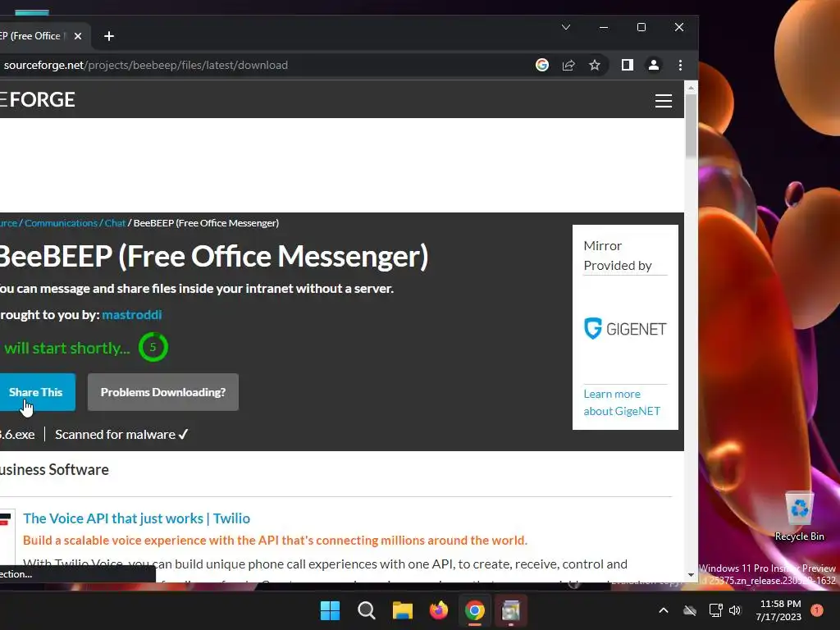Click the download countdown timer circle
Screen dimensions: 840x630
(x=153, y=347)
